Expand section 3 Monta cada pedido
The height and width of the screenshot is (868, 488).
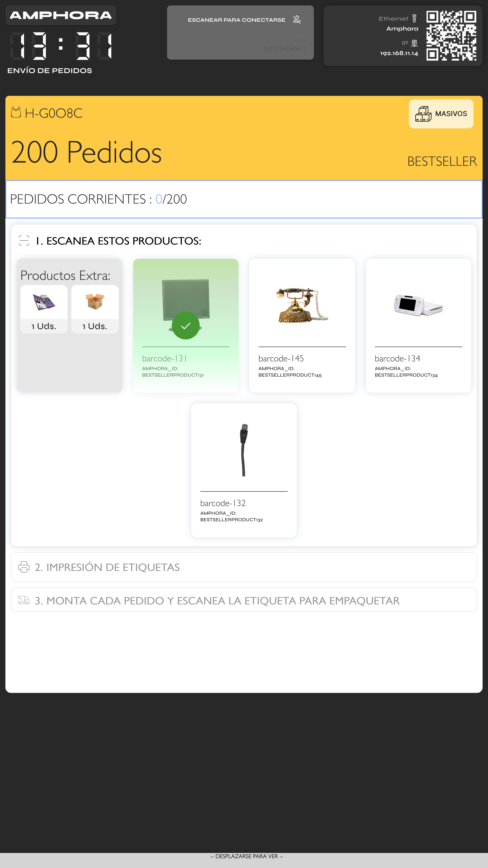(x=244, y=600)
